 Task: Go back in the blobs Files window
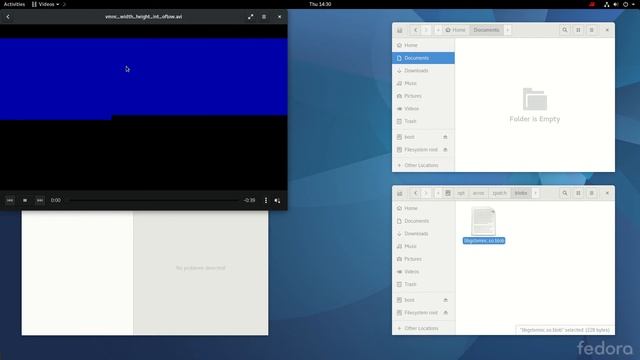[416, 193]
